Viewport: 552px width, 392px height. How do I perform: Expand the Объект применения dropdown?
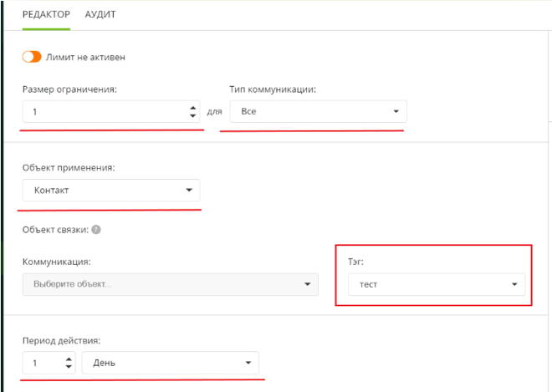click(x=111, y=190)
